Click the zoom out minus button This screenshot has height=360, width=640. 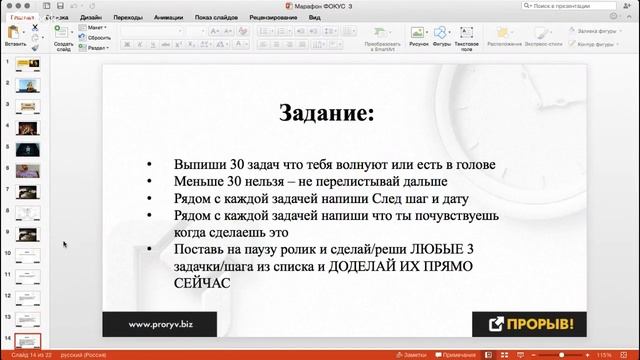[533, 355]
